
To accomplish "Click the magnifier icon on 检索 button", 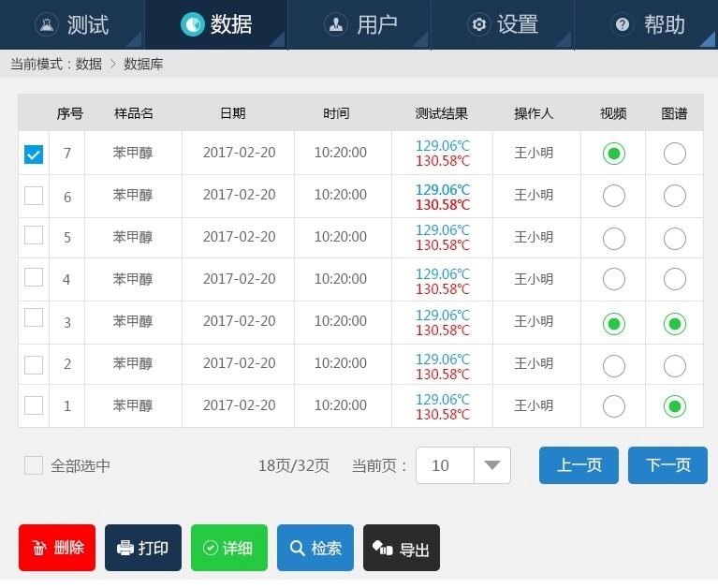I will [297, 549].
